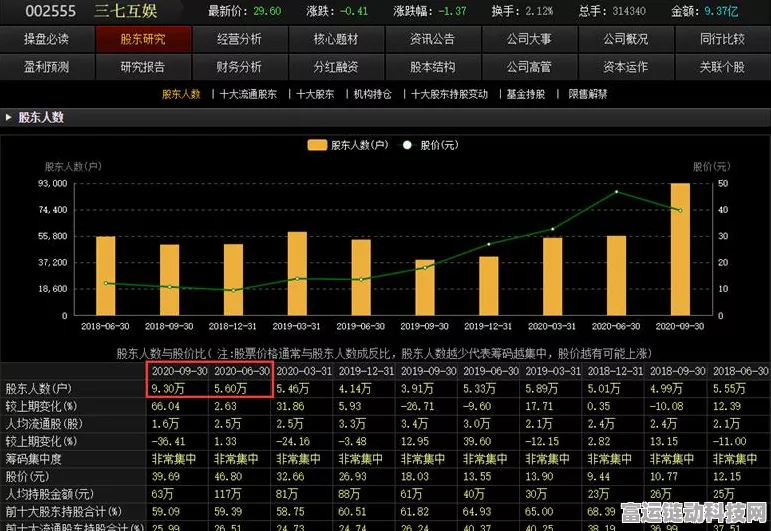Screen dimensions: 771x531
Task: Open the 公司概况 tab
Action: click(625, 39)
